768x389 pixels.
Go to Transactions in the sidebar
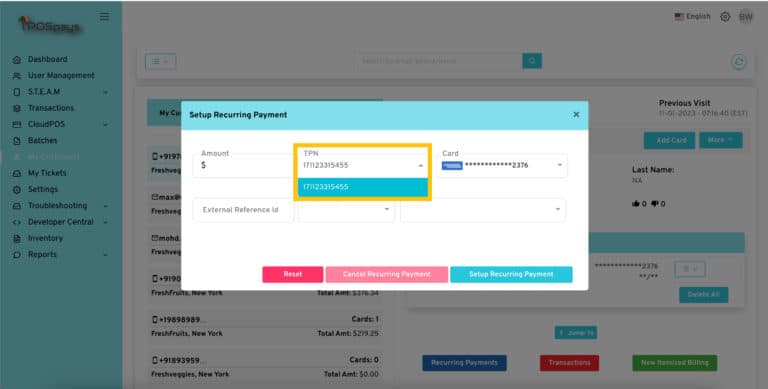click(x=51, y=108)
